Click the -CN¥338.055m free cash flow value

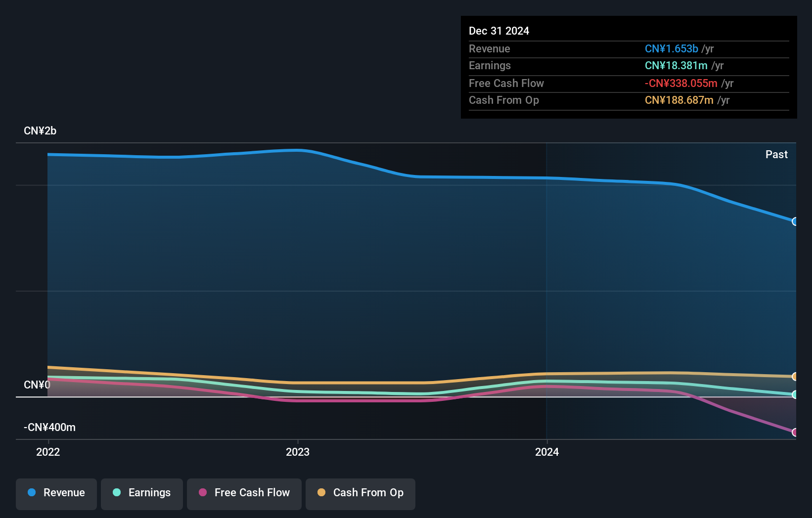click(681, 83)
